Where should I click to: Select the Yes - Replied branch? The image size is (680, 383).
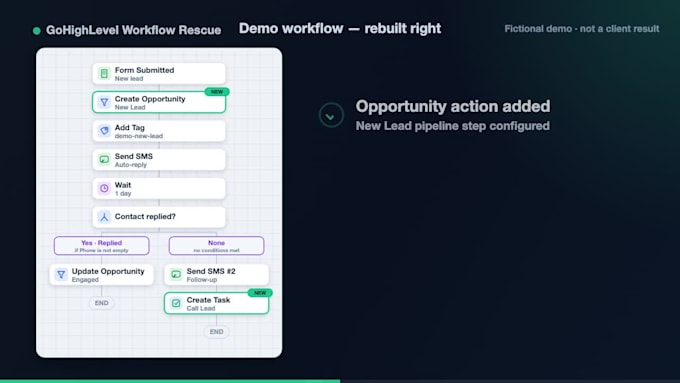tap(101, 246)
